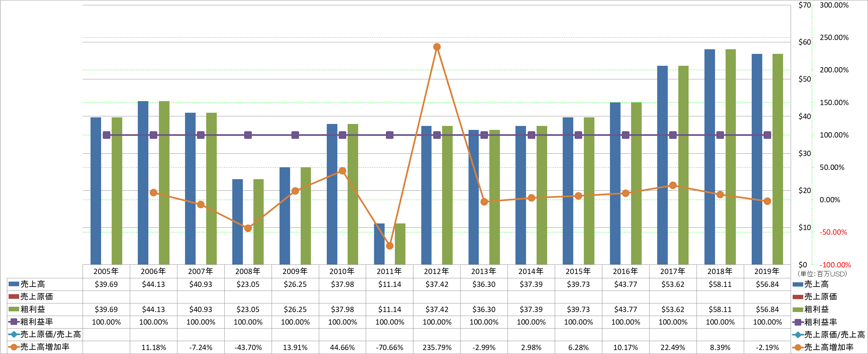This screenshot has width=868, height=354.
Task: Click the -70.66% growth rate cell
Action: coord(390,347)
